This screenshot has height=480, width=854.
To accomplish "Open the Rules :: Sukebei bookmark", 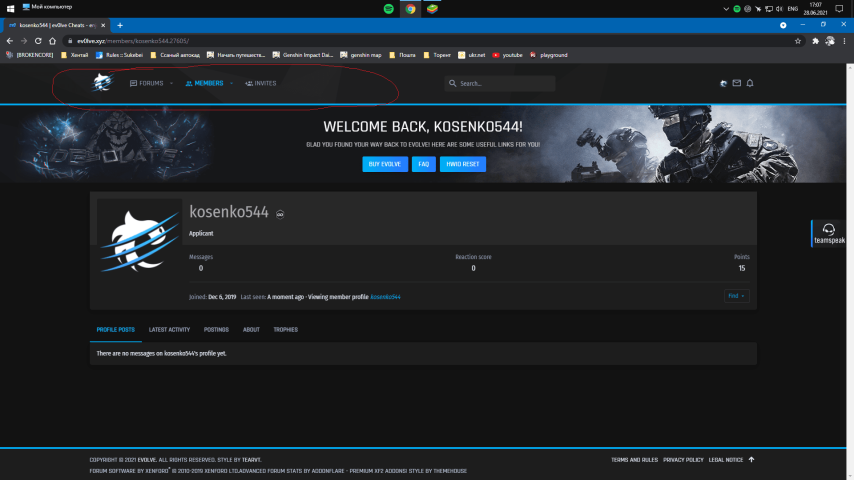I will [119, 55].
